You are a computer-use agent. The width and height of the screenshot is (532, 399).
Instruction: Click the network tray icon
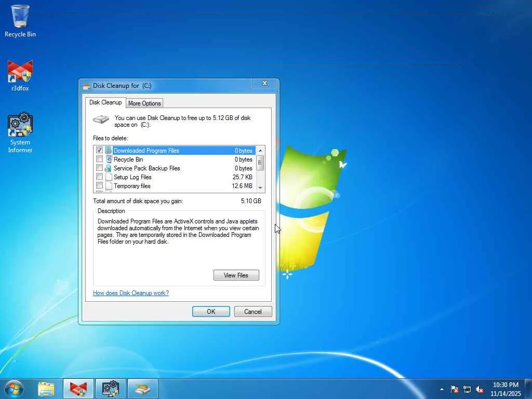tap(467, 389)
